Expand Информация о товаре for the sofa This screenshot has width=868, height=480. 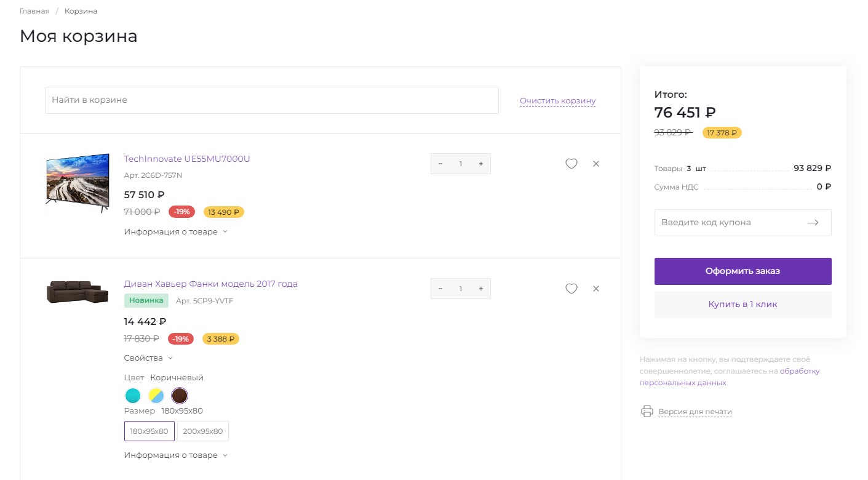pos(175,455)
